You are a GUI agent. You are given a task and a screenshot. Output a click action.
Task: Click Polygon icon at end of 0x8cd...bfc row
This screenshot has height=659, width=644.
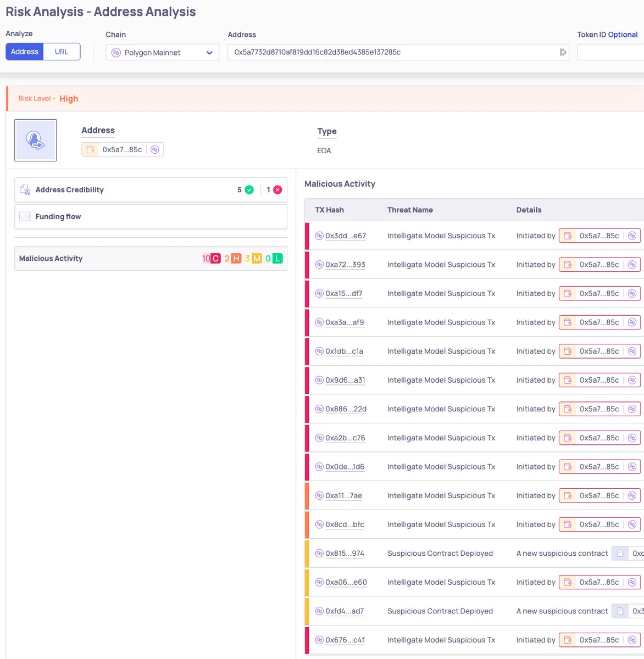point(632,524)
